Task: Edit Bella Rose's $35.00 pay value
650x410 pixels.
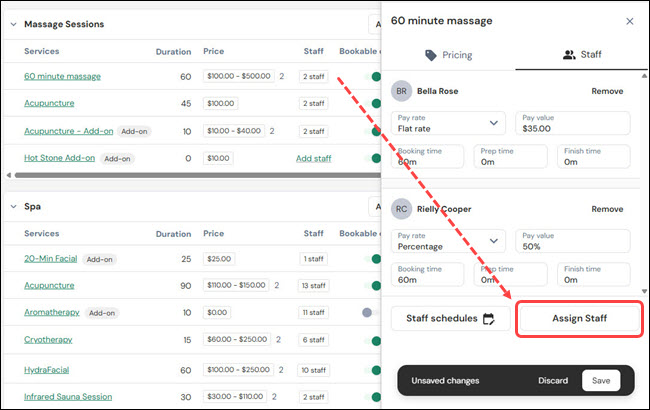Action: pos(573,123)
